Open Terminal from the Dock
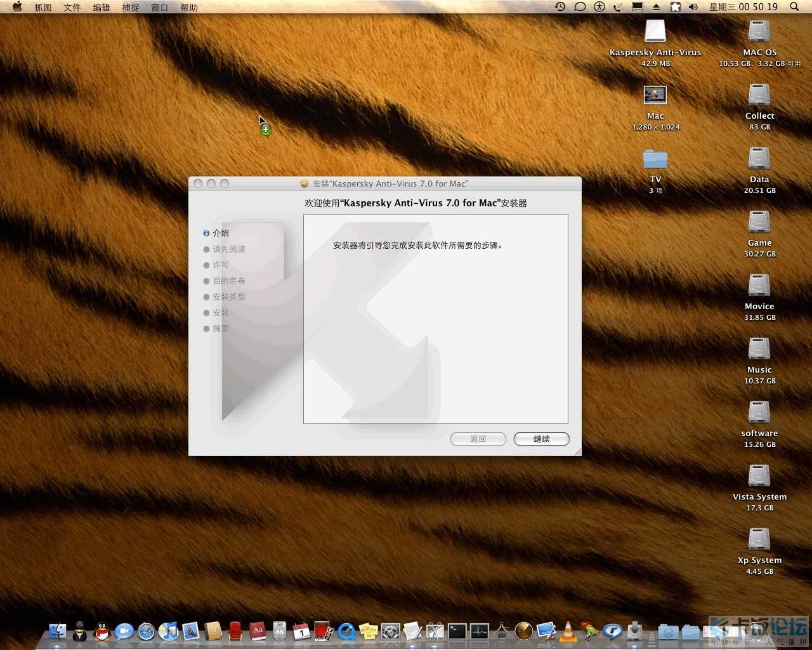The image size is (812, 650). [x=457, y=631]
